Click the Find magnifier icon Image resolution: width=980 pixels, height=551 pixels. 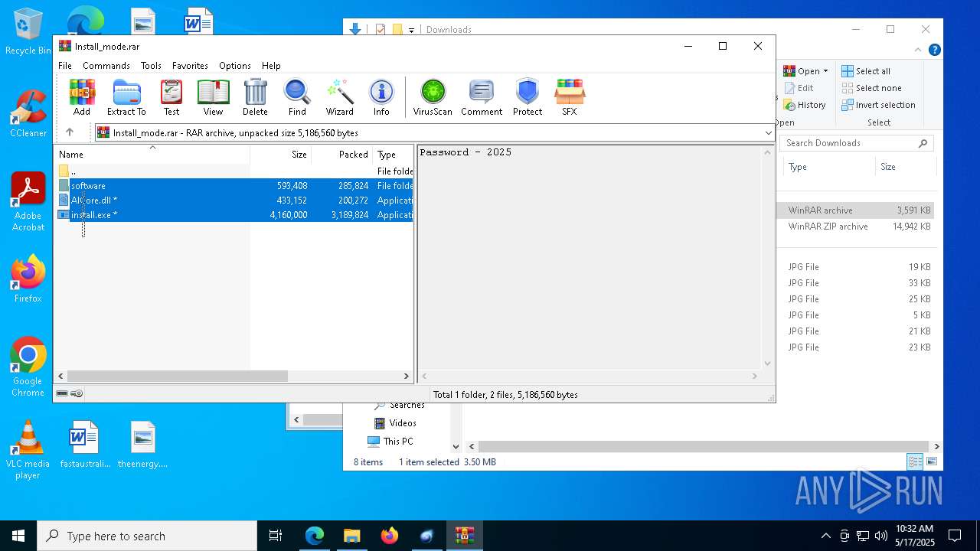point(297,97)
